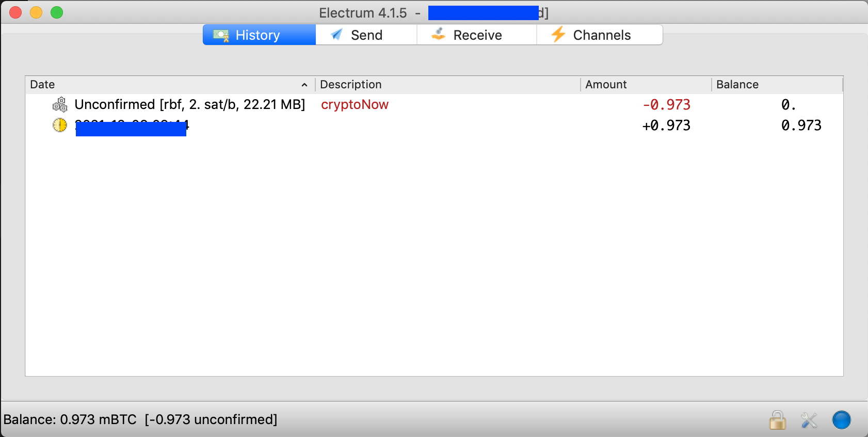Select the Unconfirmed rbf transaction row text
Image resolution: width=868 pixels, height=437 pixels.
[x=190, y=104]
